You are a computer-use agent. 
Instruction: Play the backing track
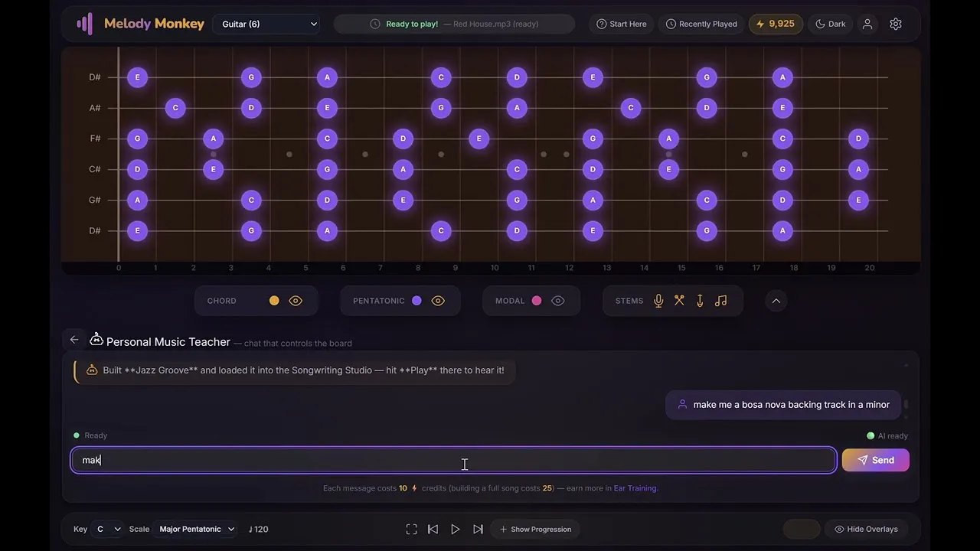(455, 529)
